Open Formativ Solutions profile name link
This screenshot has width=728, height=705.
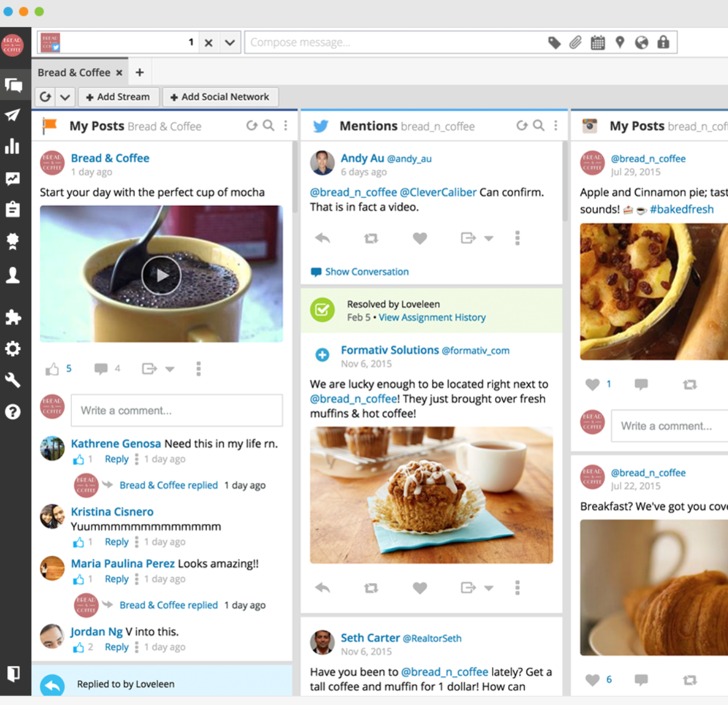tap(390, 350)
